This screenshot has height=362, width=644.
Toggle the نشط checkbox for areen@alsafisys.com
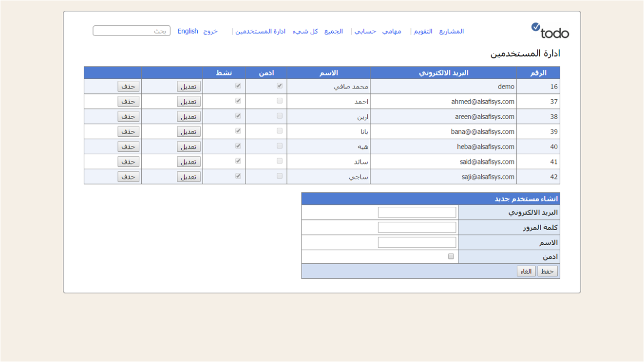coord(238,116)
